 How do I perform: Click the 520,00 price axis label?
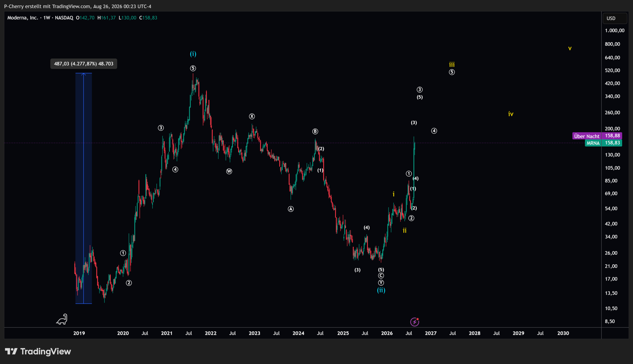point(612,70)
